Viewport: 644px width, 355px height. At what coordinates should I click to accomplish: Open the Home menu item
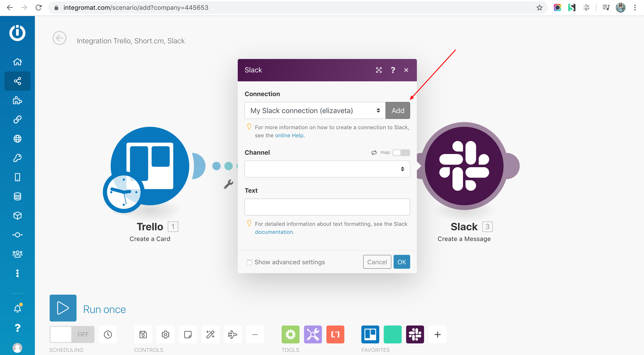click(17, 62)
